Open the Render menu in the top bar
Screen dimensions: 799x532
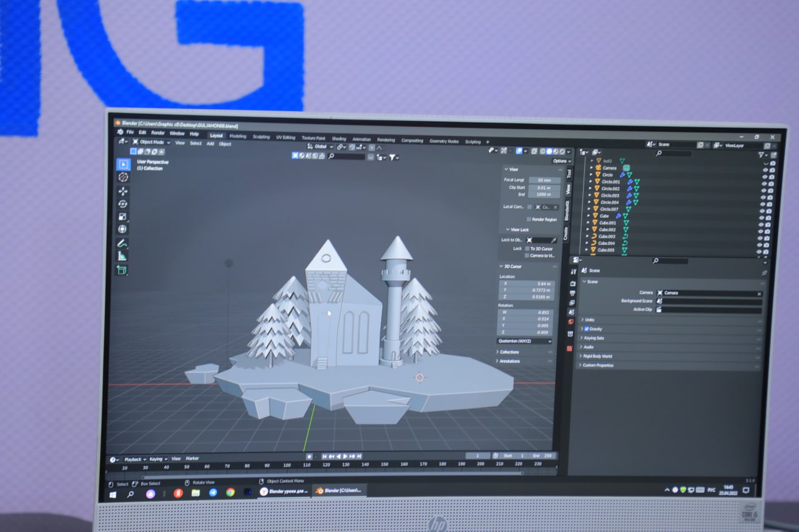pyautogui.click(x=158, y=133)
